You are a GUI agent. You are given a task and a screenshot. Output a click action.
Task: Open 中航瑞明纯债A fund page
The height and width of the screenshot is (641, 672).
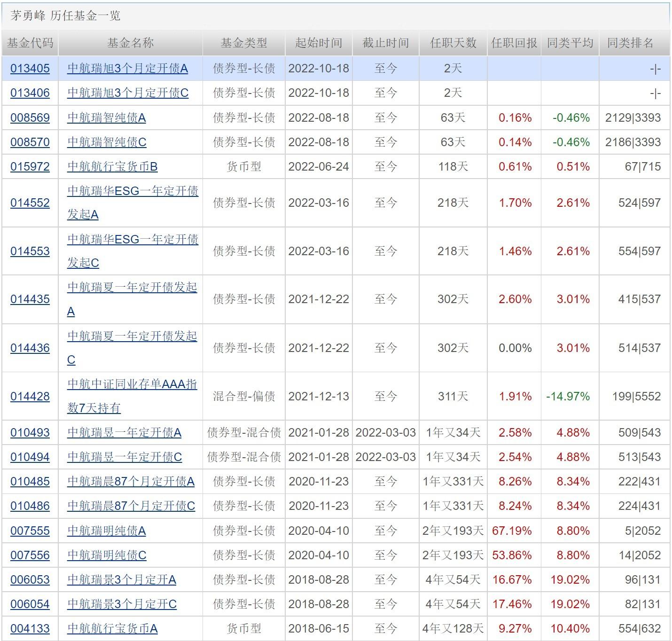(x=106, y=531)
